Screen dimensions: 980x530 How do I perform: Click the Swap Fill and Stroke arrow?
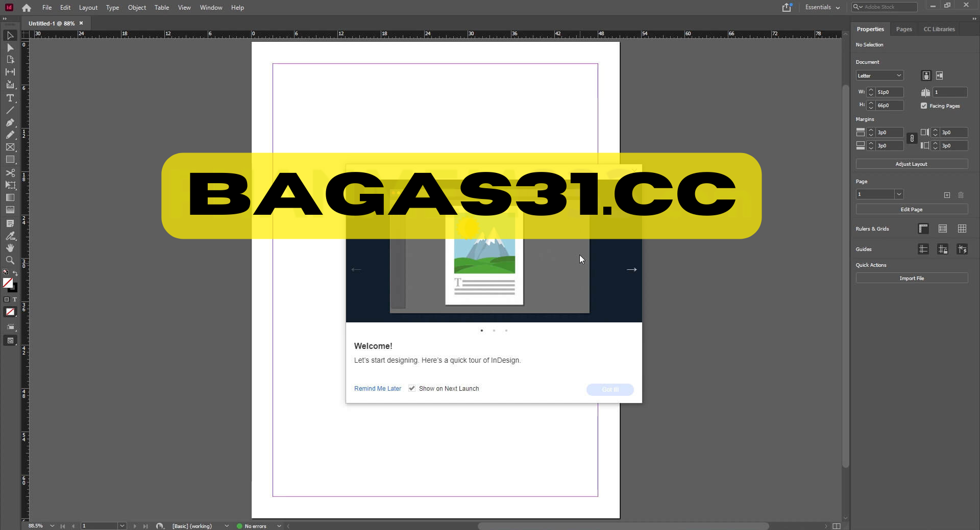tap(15, 273)
